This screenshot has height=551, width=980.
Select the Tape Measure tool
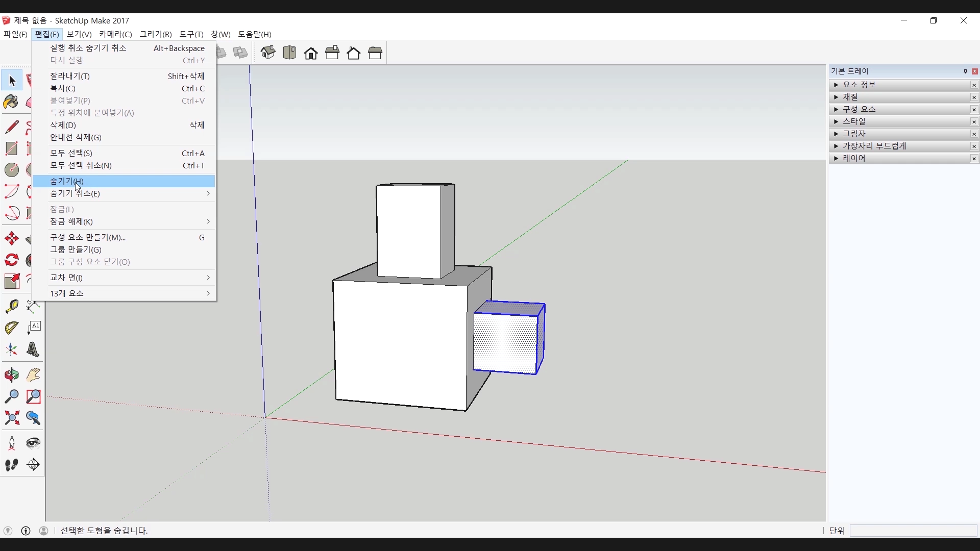(11, 306)
